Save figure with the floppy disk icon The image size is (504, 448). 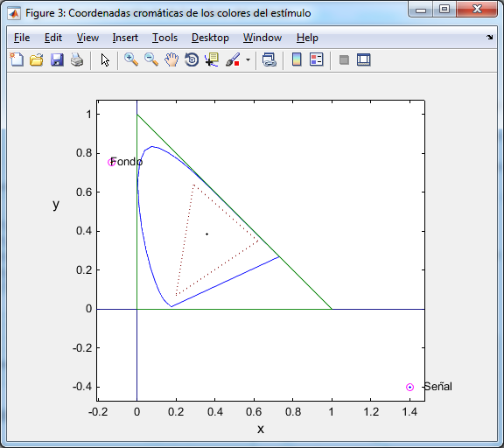tap(57, 59)
